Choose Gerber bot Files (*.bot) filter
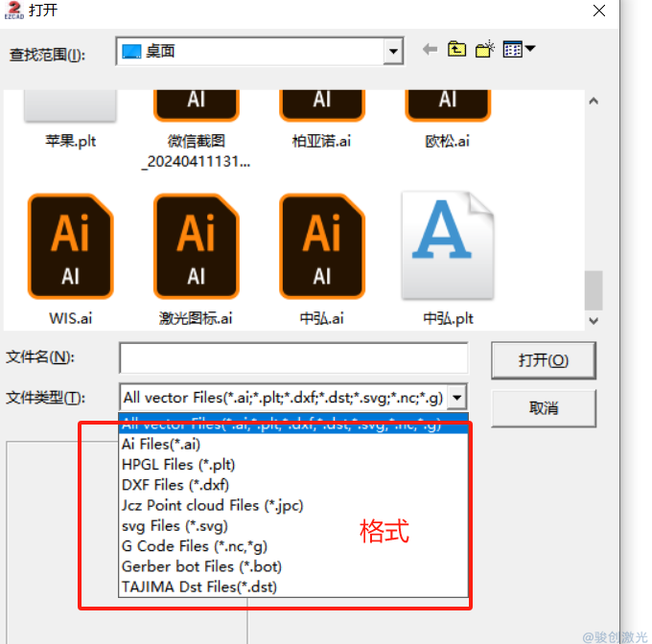Viewport: 652px width, 644px height. pyautogui.click(x=293, y=566)
